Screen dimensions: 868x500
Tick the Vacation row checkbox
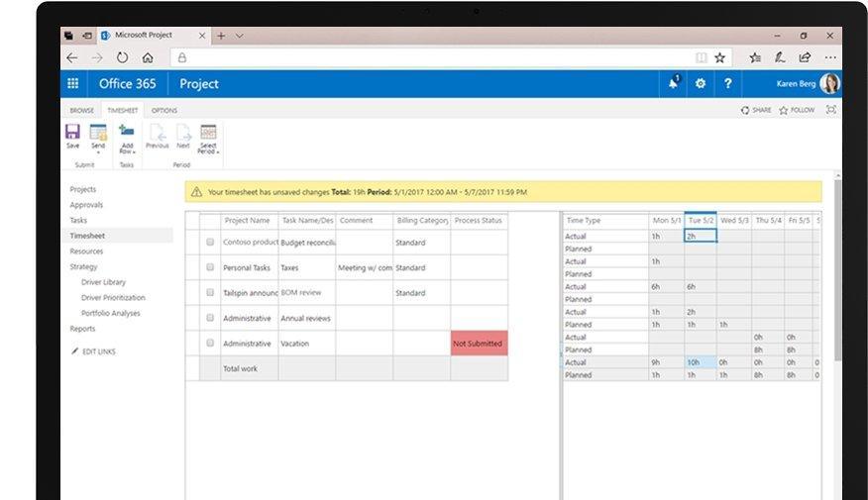(x=210, y=344)
